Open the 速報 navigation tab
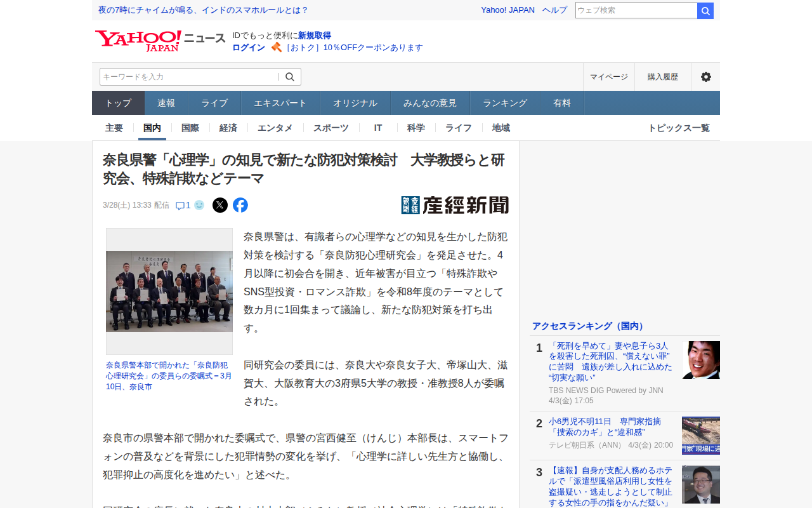Viewport: 812px width, 508px height. click(x=166, y=103)
